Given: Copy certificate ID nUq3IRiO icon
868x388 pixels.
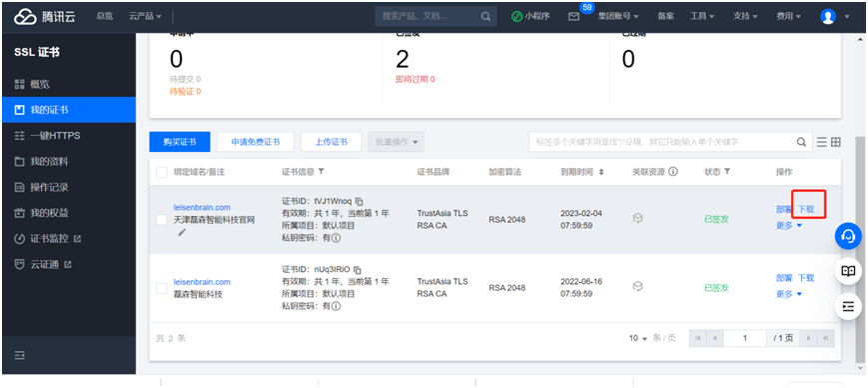Looking at the screenshot, I should 358,269.
